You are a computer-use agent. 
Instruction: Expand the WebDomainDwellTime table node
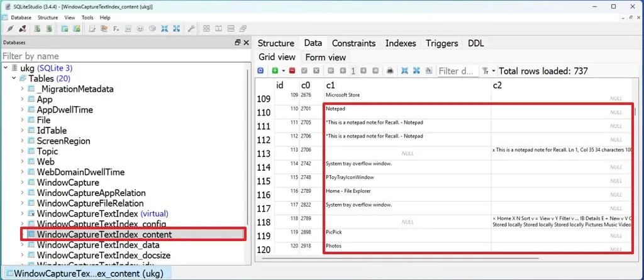22,172
